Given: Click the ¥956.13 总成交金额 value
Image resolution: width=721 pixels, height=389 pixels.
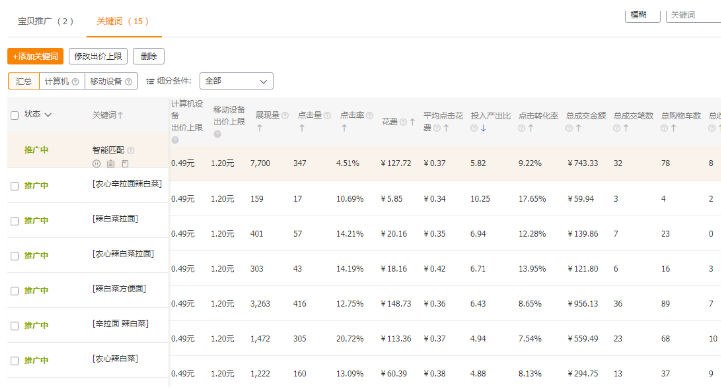Looking at the screenshot, I should pos(583,304).
